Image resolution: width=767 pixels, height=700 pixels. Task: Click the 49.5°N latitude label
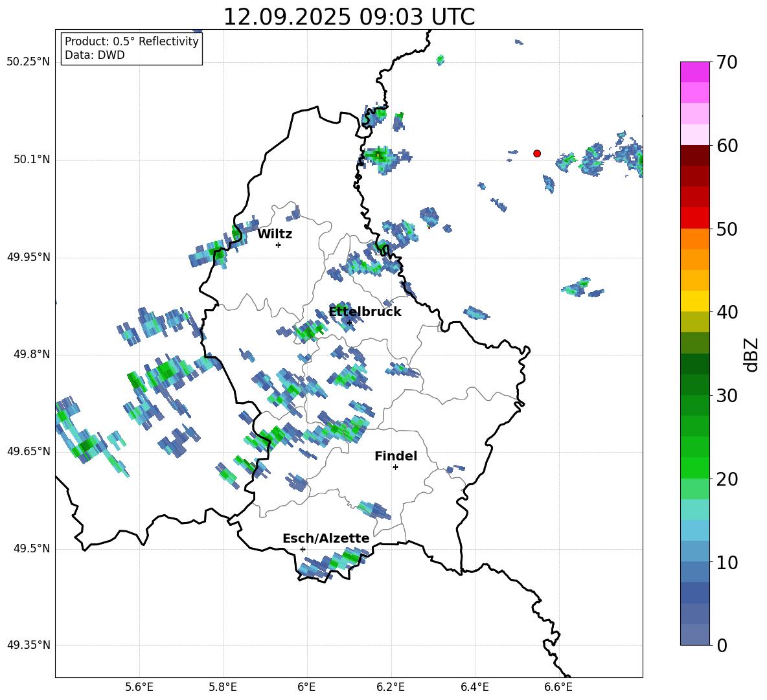point(32,548)
